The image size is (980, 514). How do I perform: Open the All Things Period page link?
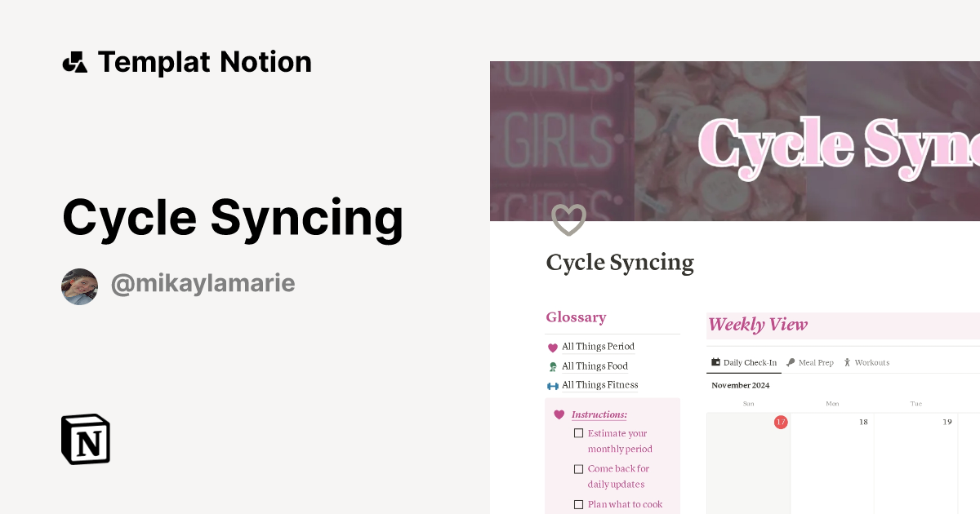tap(598, 346)
